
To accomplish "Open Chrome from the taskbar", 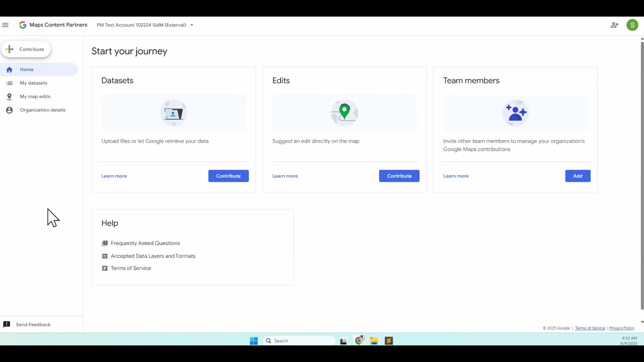I will point(359,341).
